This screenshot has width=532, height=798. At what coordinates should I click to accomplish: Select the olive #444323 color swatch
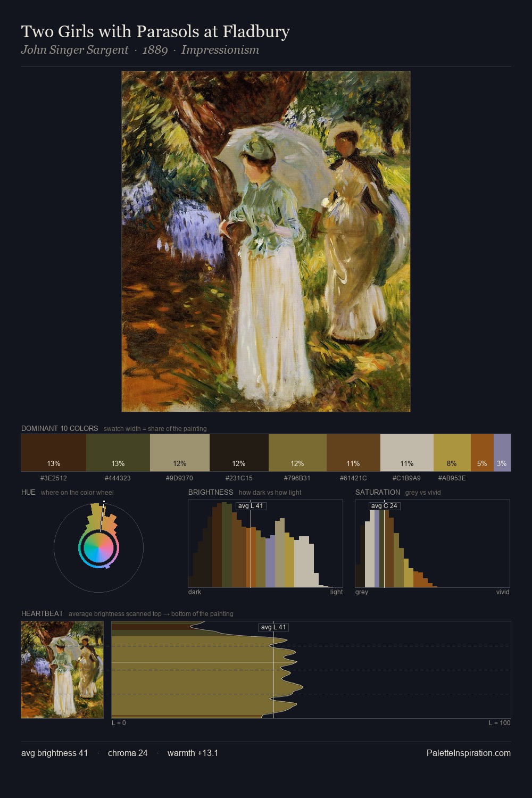pos(118,453)
